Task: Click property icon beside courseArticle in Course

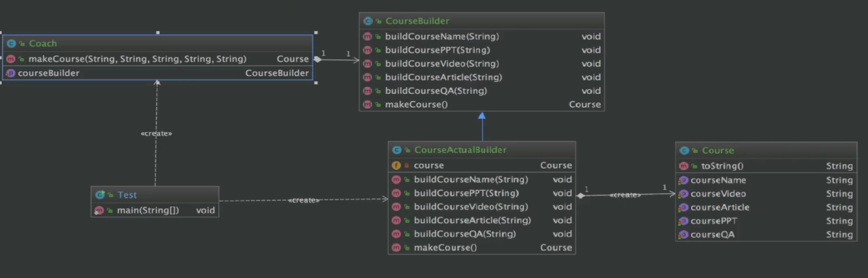Action: (x=684, y=207)
